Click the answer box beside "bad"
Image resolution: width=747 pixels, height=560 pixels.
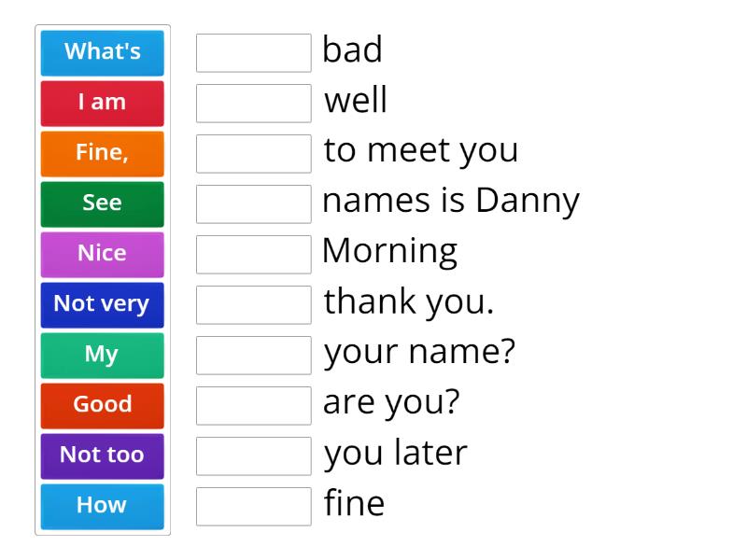click(253, 53)
